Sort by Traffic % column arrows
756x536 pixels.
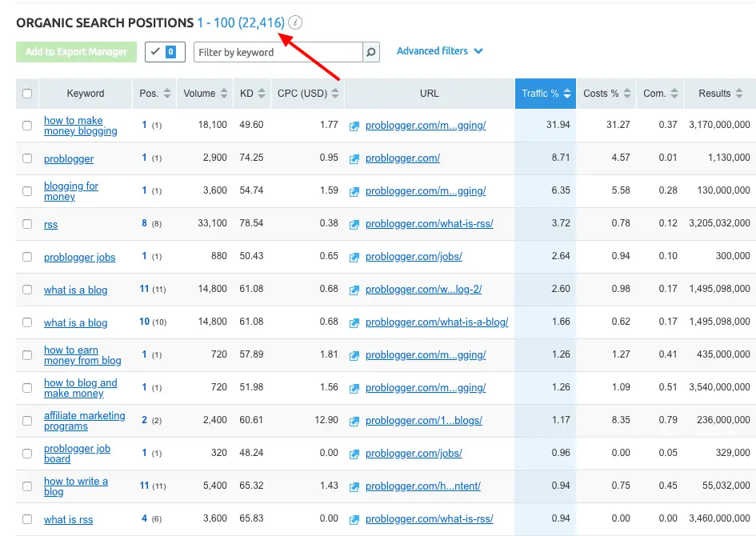click(x=567, y=94)
